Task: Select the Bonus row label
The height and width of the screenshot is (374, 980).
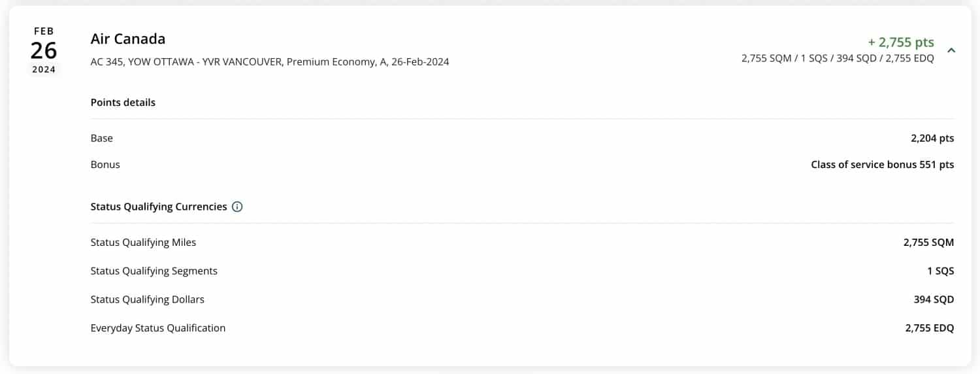Action: click(x=105, y=165)
